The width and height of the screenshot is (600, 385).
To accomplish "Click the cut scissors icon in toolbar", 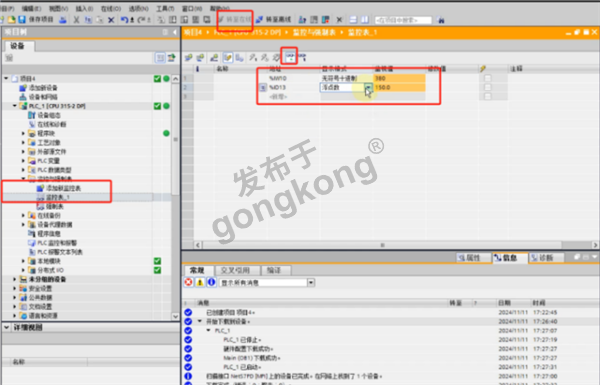I will pos(76,20).
